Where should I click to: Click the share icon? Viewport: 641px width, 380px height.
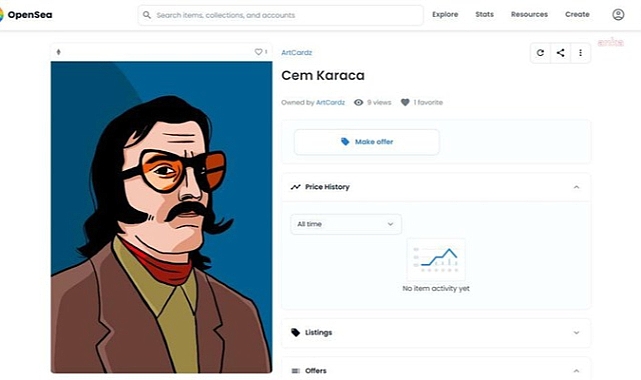pyautogui.click(x=560, y=53)
